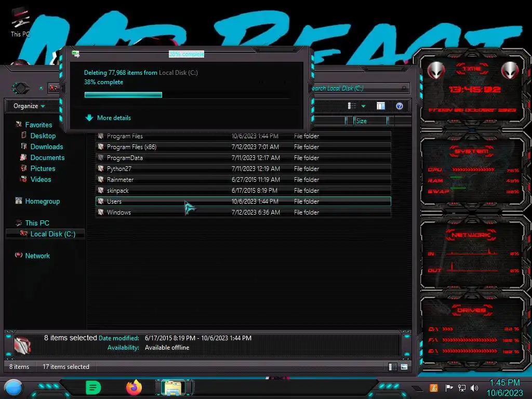Open Action Center flag tray icon
Screen dimensions: 532x399
click(x=449, y=388)
